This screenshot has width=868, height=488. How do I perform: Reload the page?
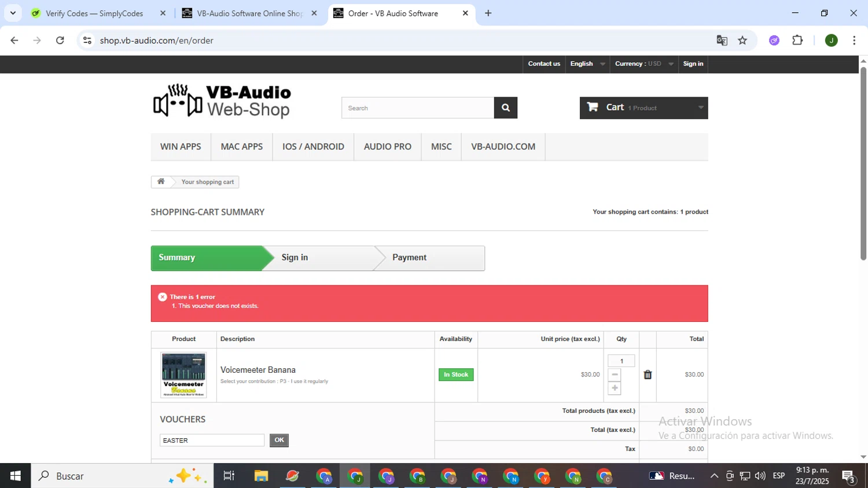60,41
